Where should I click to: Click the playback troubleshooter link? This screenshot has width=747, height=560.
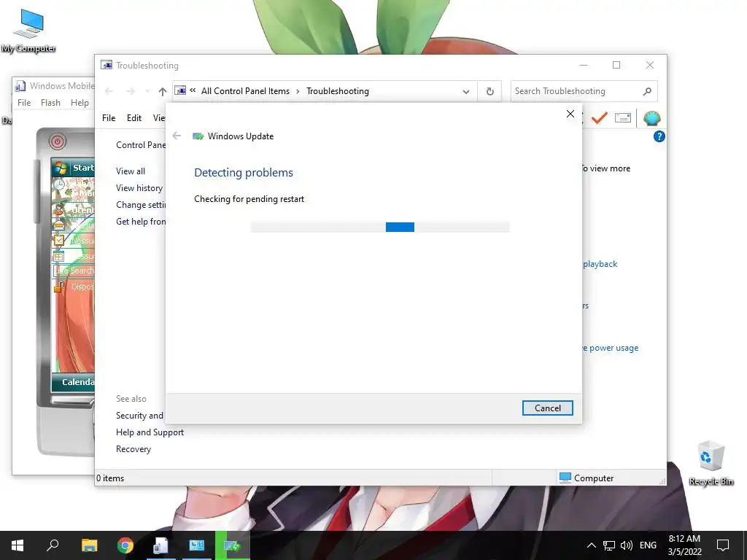[x=600, y=264]
